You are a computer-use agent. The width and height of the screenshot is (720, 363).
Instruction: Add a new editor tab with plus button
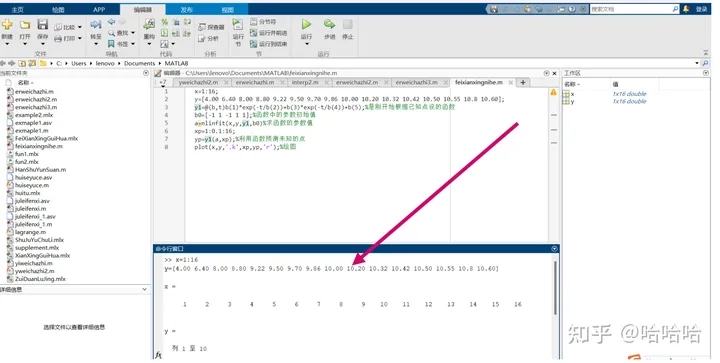pyautogui.click(x=523, y=82)
